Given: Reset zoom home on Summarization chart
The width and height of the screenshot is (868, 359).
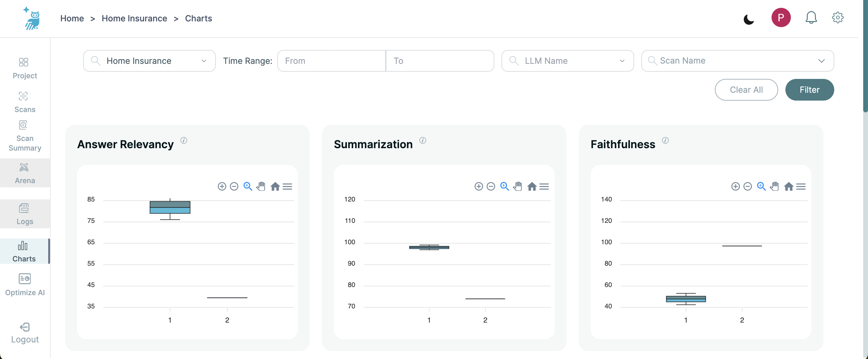Looking at the screenshot, I should pos(532,186).
